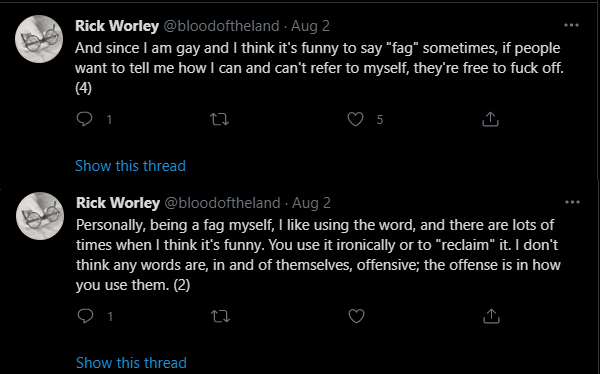Open Rick Worley name on first tweet
The height and width of the screenshot is (374, 600).
[x=117, y=26]
